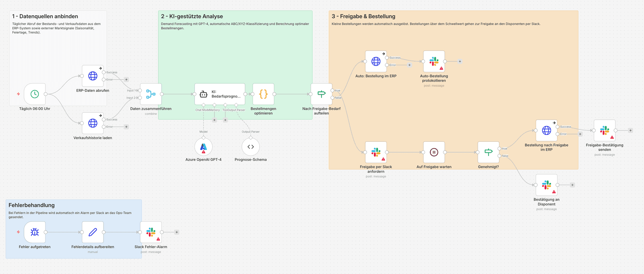Image resolution: width=644 pixels, height=274 pixels.
Task: Select the Fehlerbehandlung sticky note title
Action: pos(31,205)
